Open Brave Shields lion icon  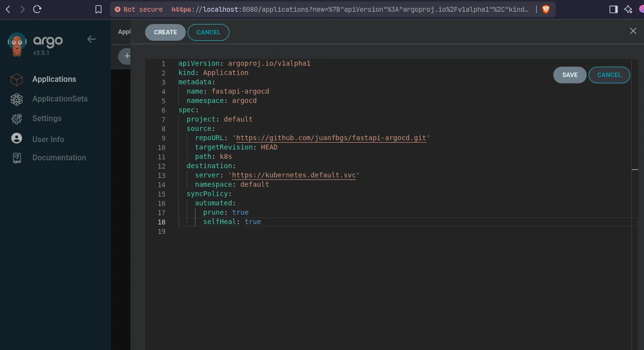pyautogui.click(x=545, y=9)
